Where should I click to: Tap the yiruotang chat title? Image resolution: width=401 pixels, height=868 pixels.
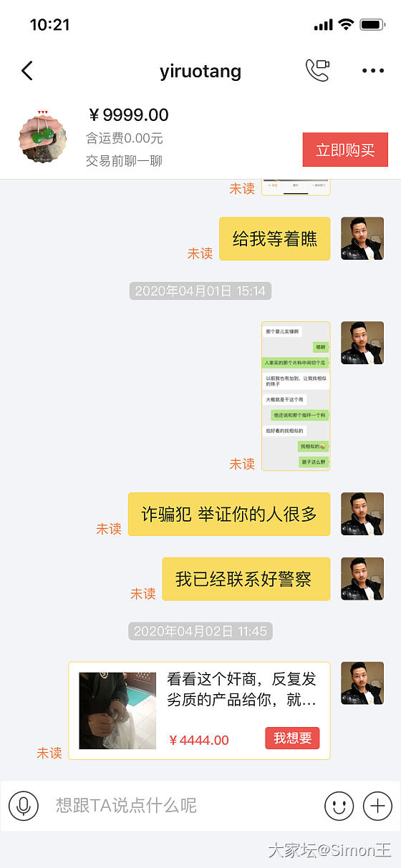point(200,71)
